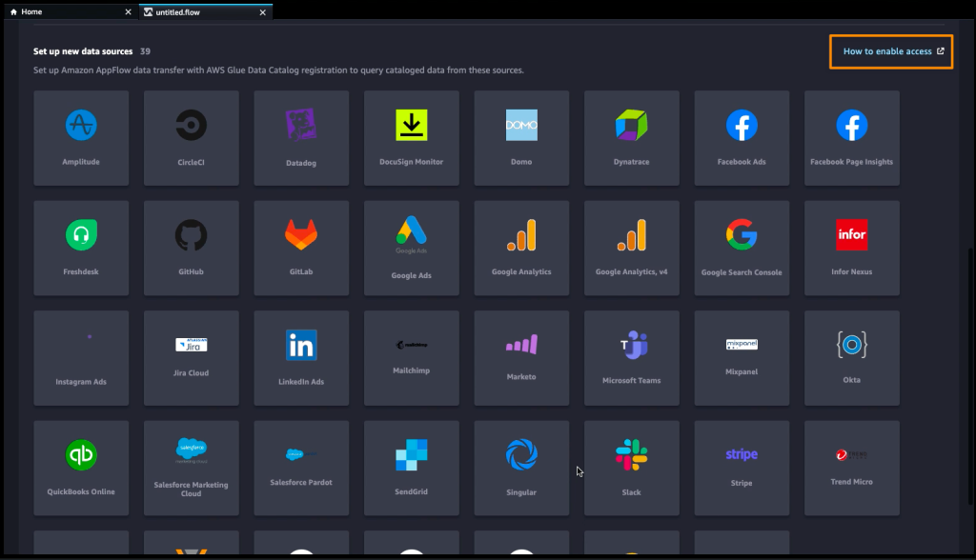
Task: Select the Jira Cloud connector
Action: 191,358
